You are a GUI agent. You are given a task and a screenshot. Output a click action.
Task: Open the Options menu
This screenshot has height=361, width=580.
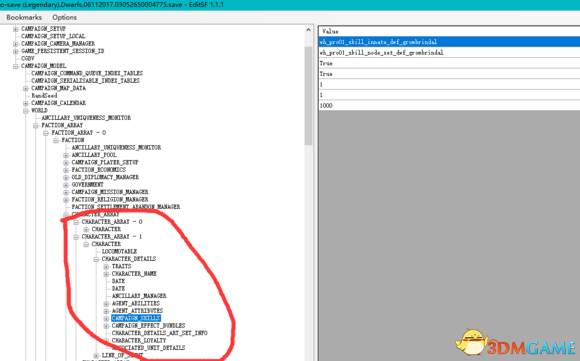click(64, 17)
